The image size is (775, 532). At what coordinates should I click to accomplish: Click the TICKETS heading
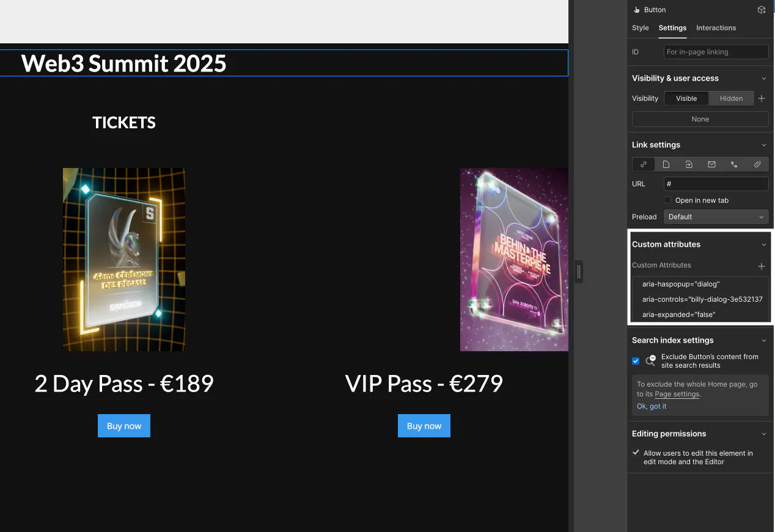pyautogui.click(x=124, y=123)
